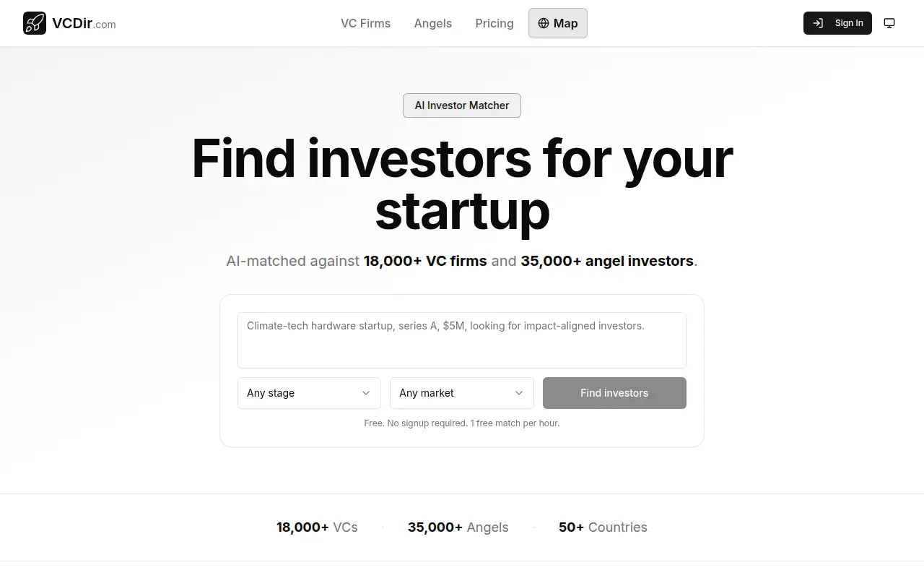The height and width of the screenshot is (578, 924).
Task: Open the Any market dropdown
Action: [x=462, y=393]
